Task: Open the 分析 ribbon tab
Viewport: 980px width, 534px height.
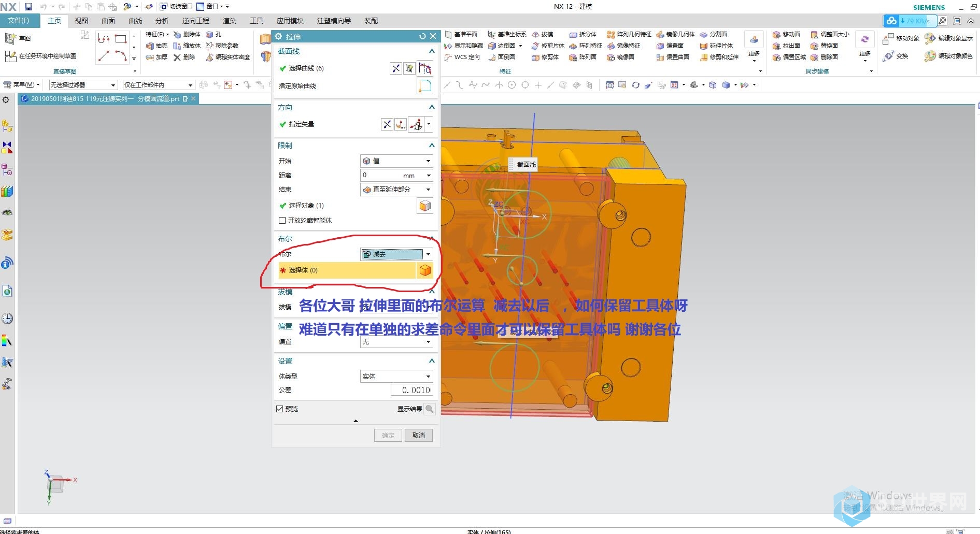Action: tap(162, 21)
